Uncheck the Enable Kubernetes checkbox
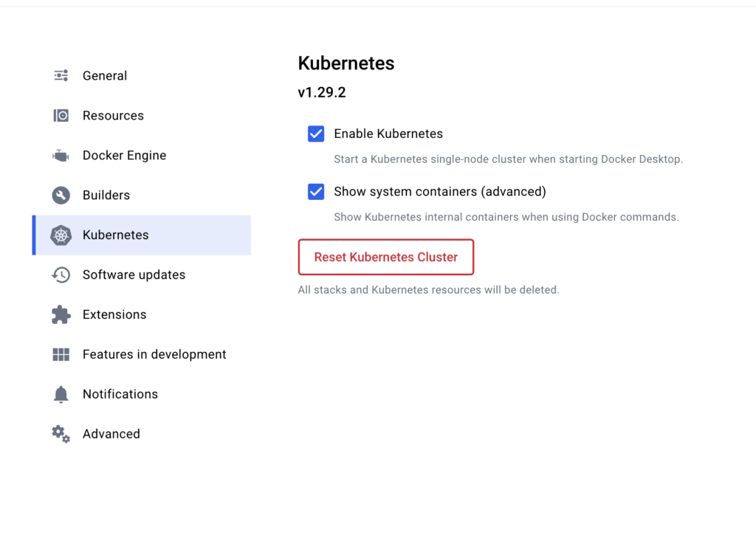756x558 pixels. pos(316,134)
